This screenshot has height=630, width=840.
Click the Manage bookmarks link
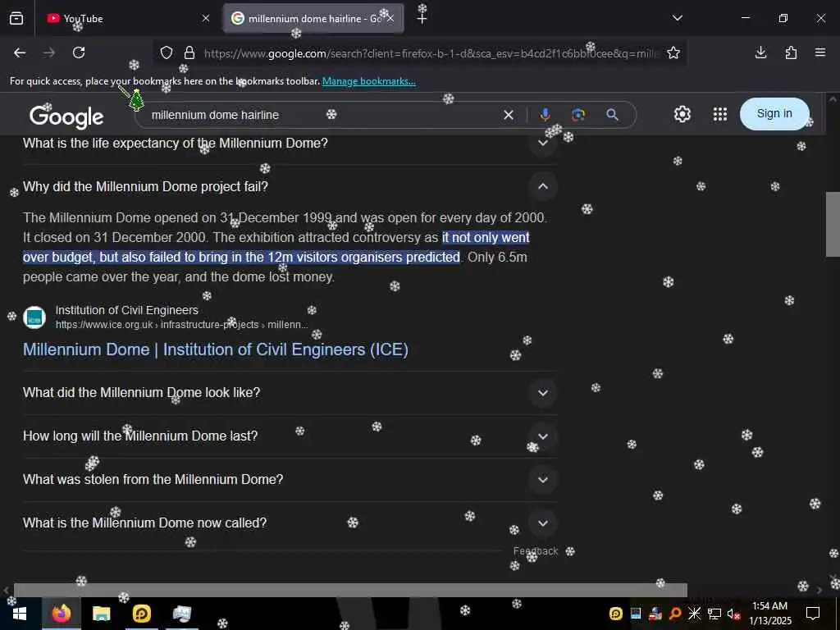tap(368, 81)
